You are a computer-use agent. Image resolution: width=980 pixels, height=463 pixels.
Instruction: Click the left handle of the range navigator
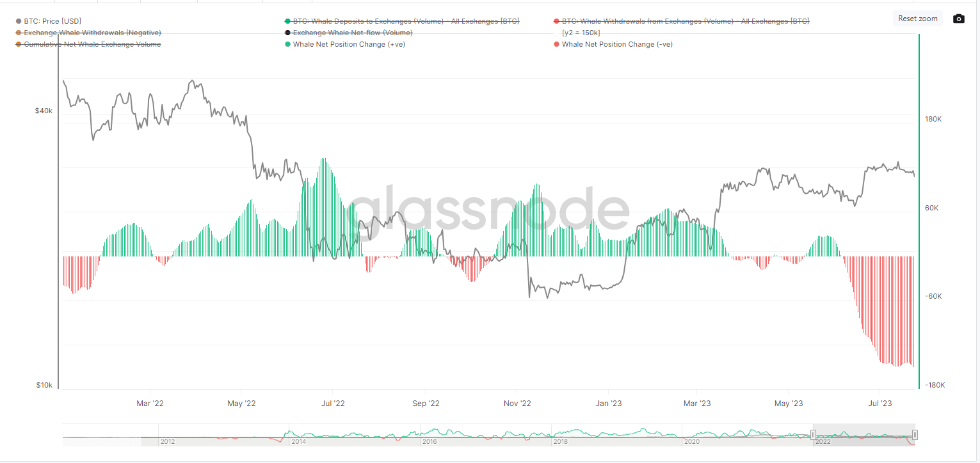coord(813,435)
